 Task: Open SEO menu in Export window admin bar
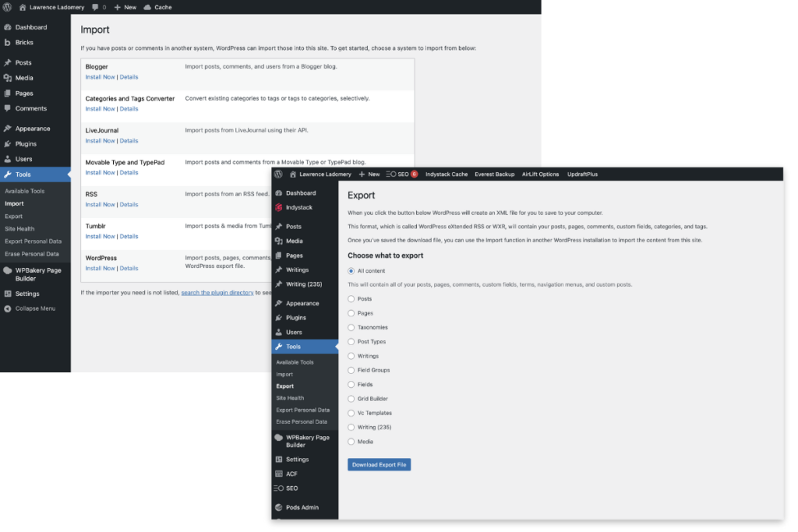(402, 174)
